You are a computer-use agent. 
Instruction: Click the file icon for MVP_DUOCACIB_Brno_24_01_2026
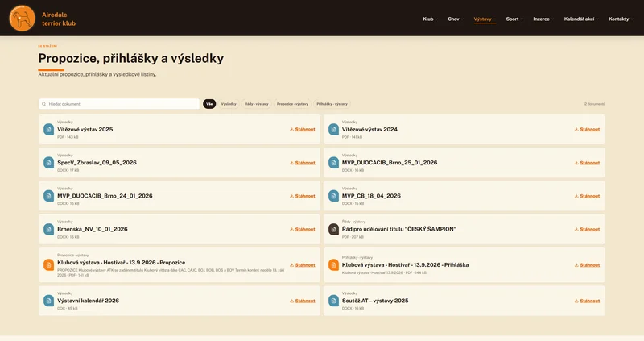tap(49, 196)
